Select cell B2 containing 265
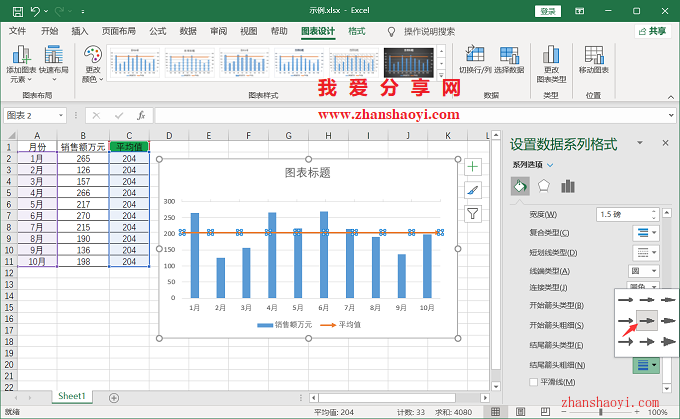Screen dimensions: 680x419 83,158
